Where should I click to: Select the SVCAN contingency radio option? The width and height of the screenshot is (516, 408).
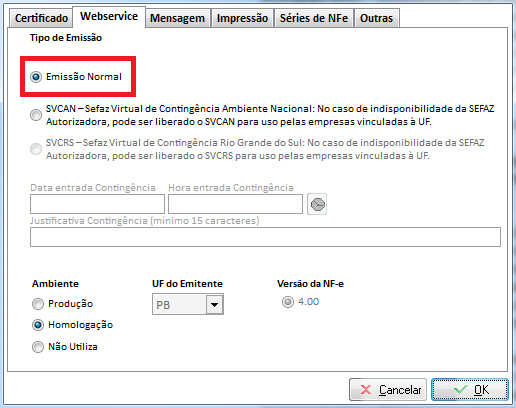pyautogui.click(x=36, y=115)
